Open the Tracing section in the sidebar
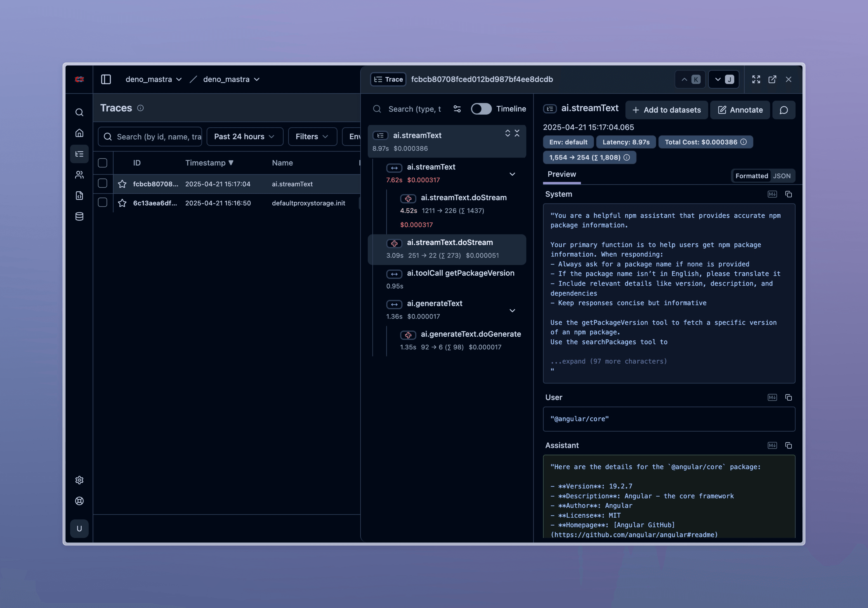Screen dimensions: 868x608 [79, 154]
